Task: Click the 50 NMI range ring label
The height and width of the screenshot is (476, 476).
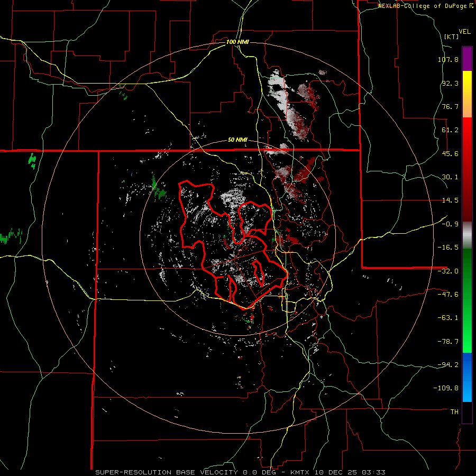Action: 237,140
